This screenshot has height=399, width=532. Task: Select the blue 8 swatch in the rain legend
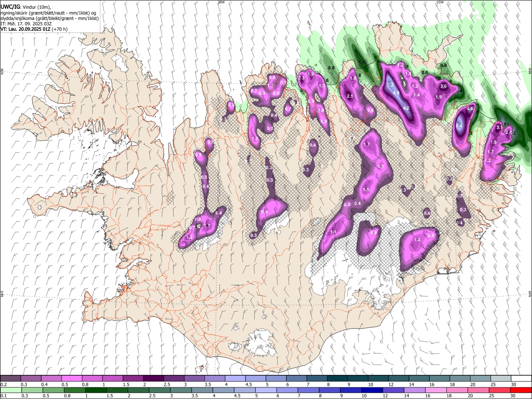tap(330, 390)
